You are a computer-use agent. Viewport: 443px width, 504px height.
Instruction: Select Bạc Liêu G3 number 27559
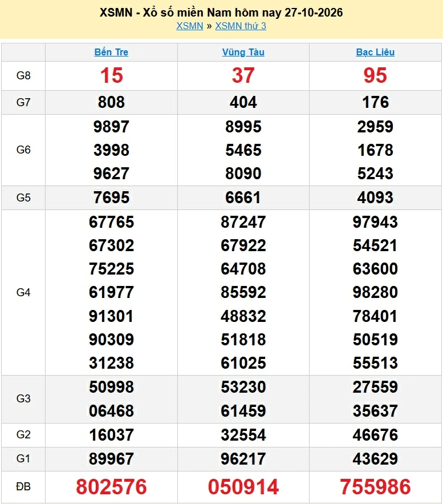click(x=375, y=387)
